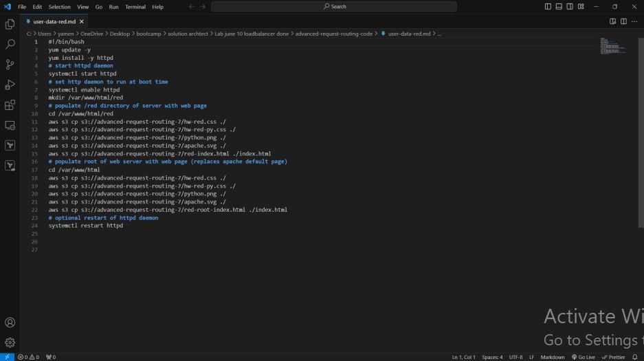644x361 pixels.
Task: Expand advanced-request-routing-code breadcrumb
Action: pyautogui.click(x=334, y=34)
